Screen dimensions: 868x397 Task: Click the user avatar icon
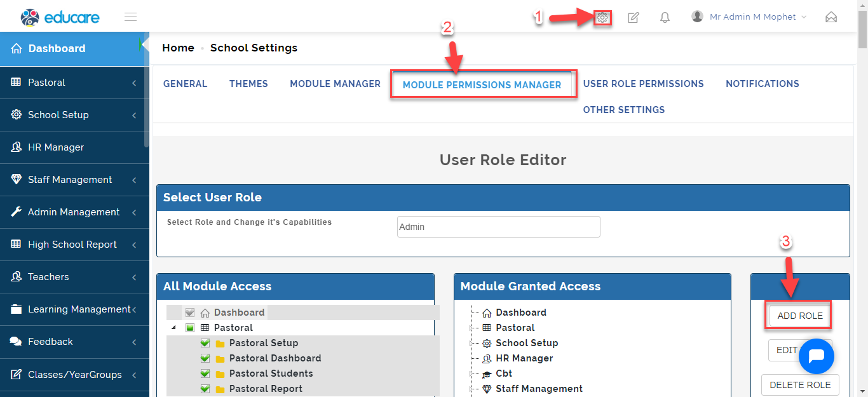[x=698, y=17]
